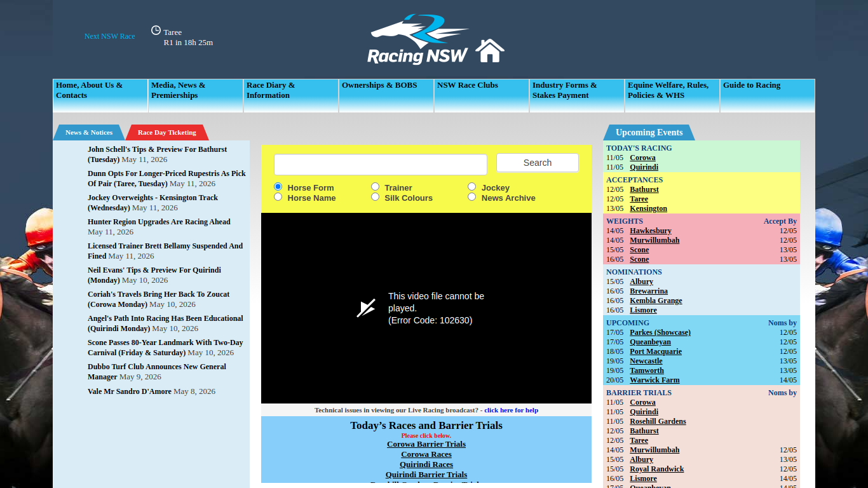Open Lismore nominations link
868x488 pixels.
[643, 310]
